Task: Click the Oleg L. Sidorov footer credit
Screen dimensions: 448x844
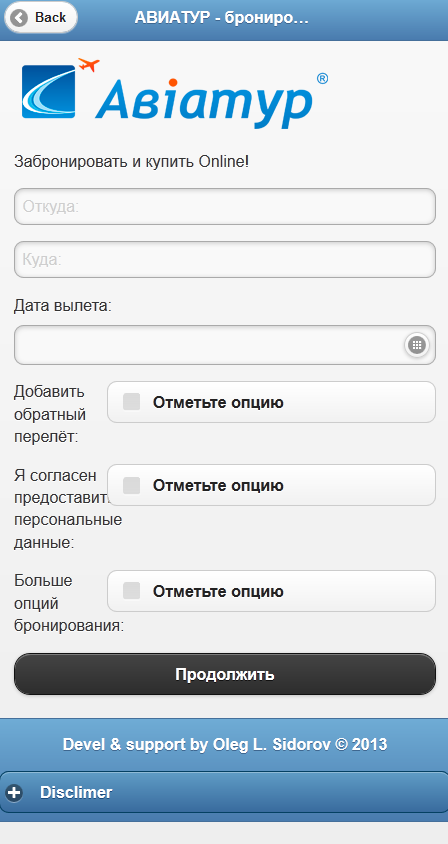Action: [x=272, y=744]
